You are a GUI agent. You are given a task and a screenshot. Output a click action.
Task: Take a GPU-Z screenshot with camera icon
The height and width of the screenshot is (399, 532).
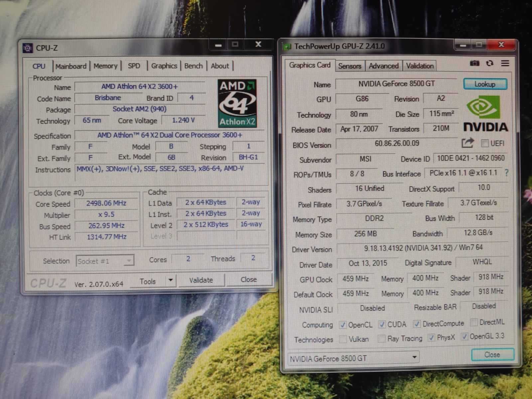point(474,63)
